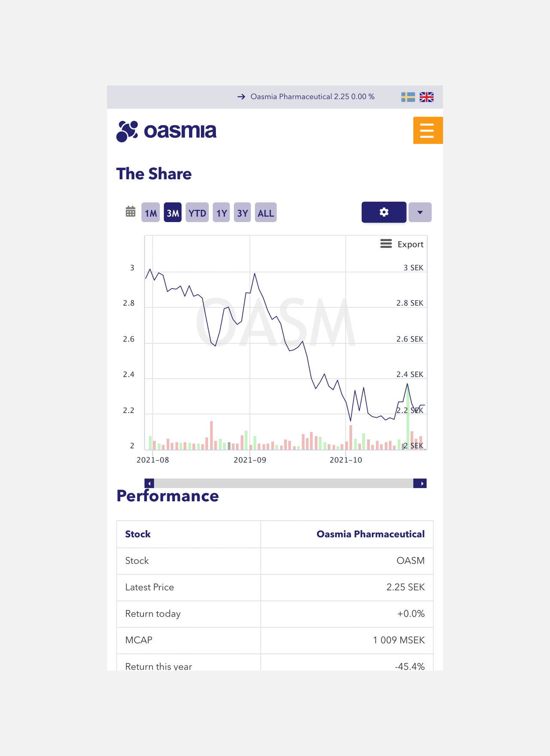Select the 1M time range

150,213
